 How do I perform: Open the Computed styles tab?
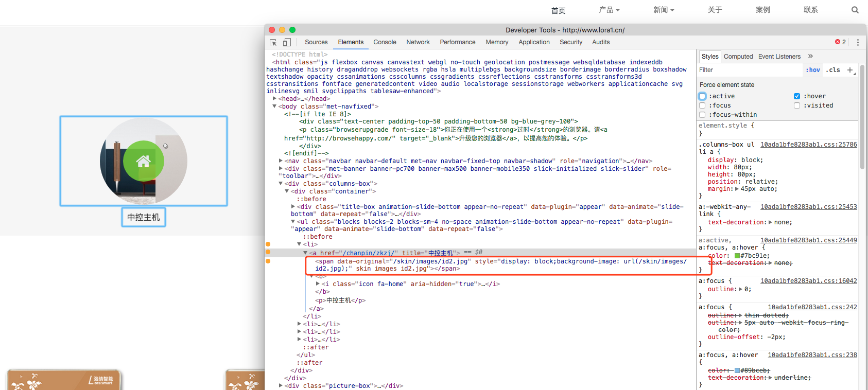click(x=738, y=57)
